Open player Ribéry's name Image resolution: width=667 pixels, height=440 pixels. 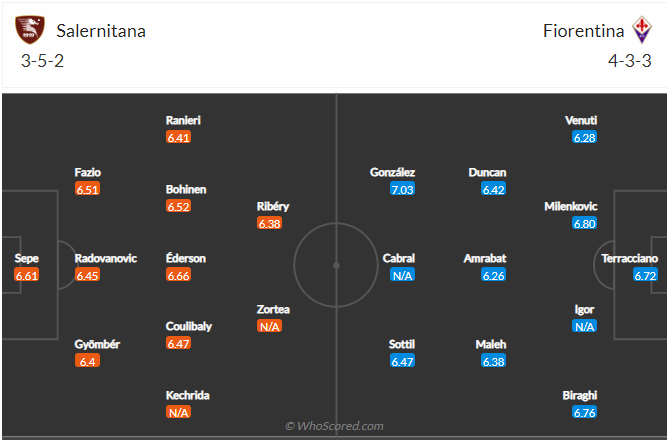coord(273,207)
